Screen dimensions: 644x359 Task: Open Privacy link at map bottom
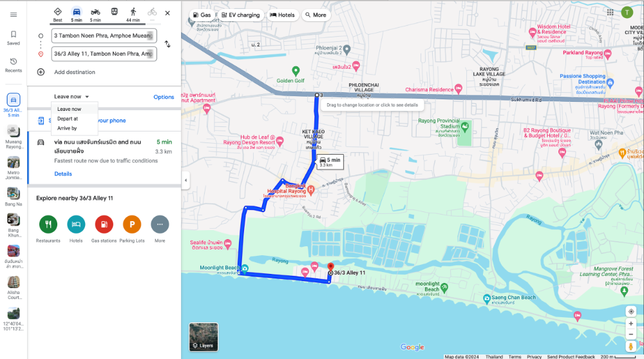click(534, 356)
